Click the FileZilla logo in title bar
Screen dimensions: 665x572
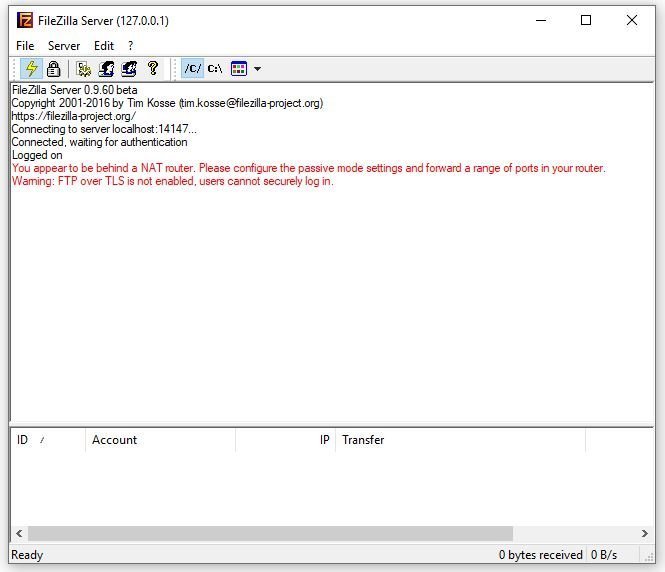pos(22,20)
